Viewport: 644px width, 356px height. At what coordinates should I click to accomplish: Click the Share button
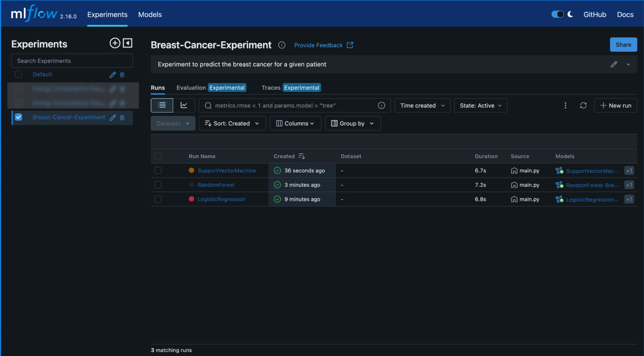pos(623,45)
